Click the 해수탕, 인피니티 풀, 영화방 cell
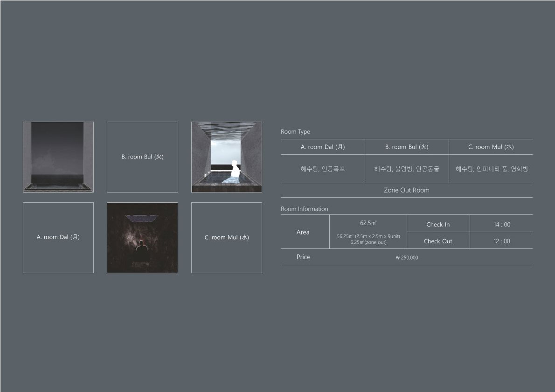The image size is (555, 392). [x=492, y=169]
